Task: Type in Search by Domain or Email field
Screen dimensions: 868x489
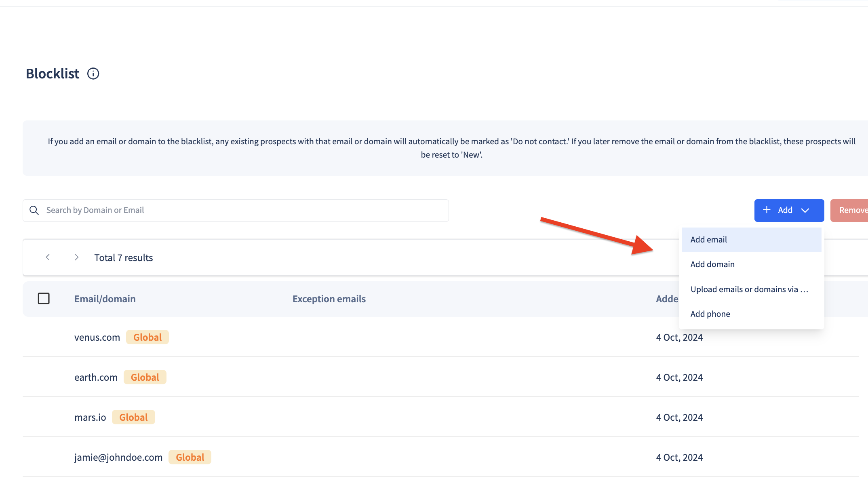Action: click(242, 210)
